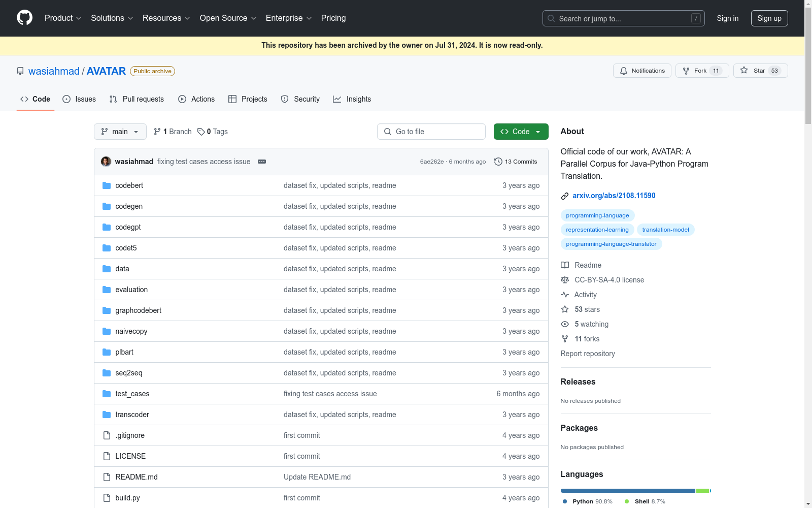Switch to the Security tab
This screenshot has width=812, height=508.
(300, 99)
